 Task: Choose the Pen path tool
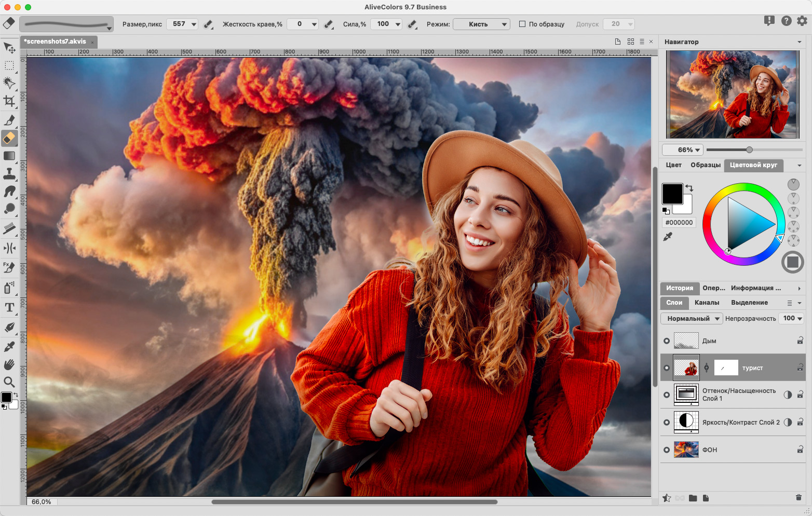click(x=9, y=327)
